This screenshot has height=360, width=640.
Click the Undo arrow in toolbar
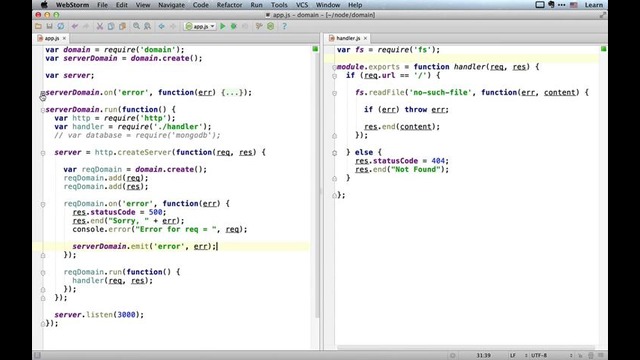pyautogui.click(x=75, y=26)
